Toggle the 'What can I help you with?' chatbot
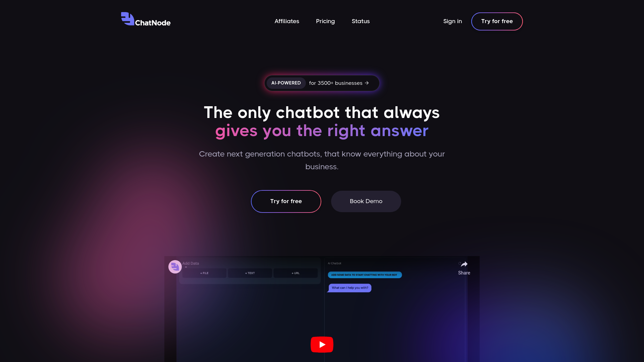The image size is (644, 362). [x=350, y=288]
